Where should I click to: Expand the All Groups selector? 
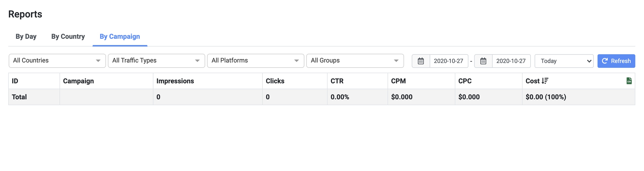point(355,61)
